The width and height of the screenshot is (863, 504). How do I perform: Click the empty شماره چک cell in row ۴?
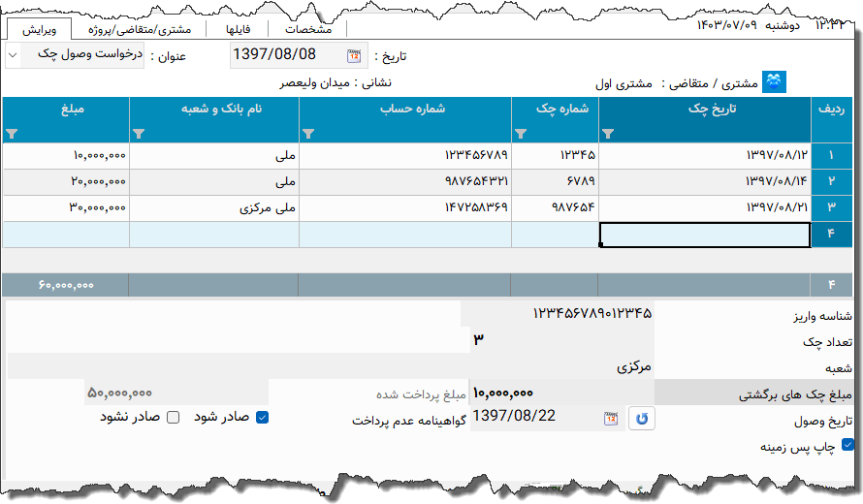tap(556, 235)
